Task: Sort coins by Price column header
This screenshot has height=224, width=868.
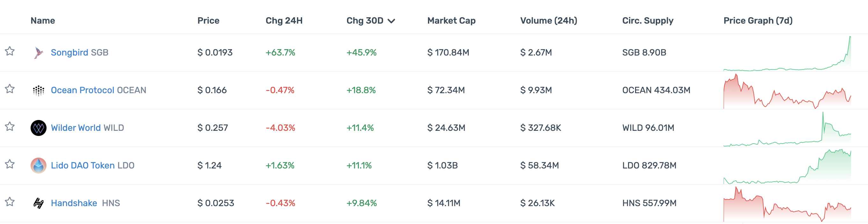Action: [x=208, y=20]
